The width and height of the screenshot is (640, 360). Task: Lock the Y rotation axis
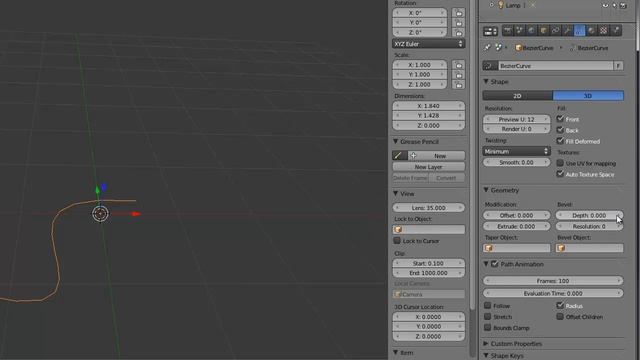(x=458, y=22)
